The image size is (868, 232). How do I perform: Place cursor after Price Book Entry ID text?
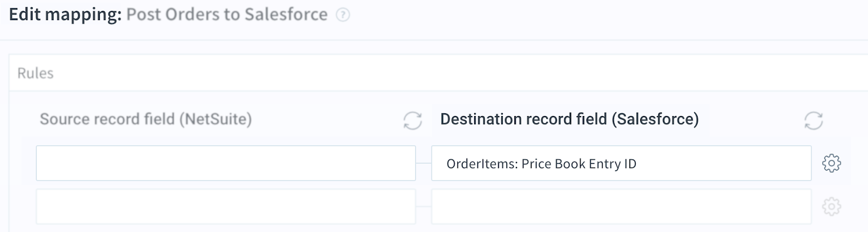[x=637, y=164]
